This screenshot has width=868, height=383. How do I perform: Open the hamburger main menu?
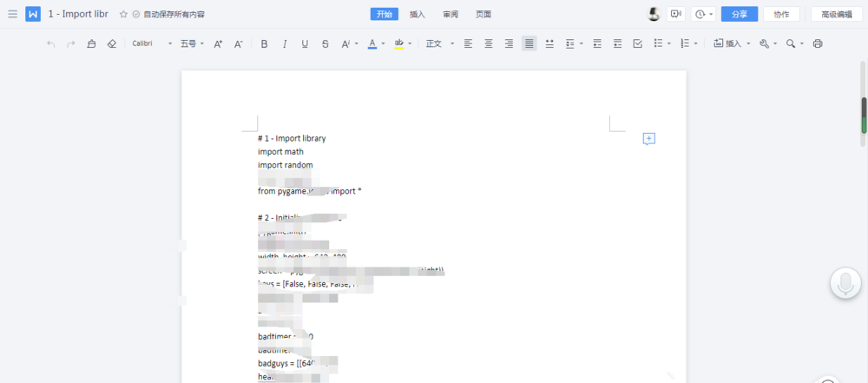pyautogui.click(x=13, y=15)
